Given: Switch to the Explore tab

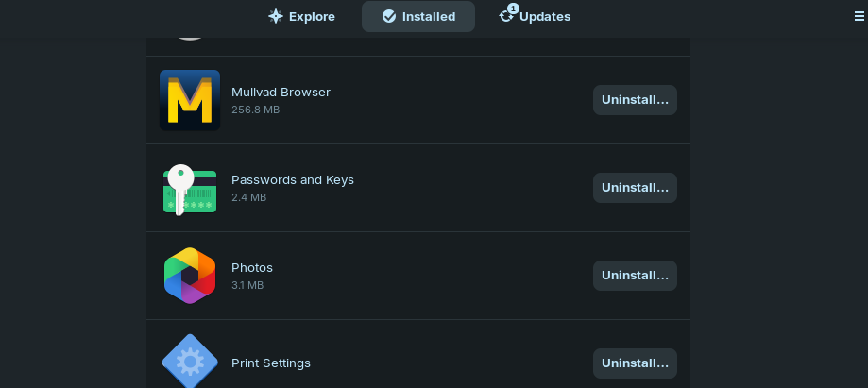Looking at the screenshot, I should click(301, 17).
